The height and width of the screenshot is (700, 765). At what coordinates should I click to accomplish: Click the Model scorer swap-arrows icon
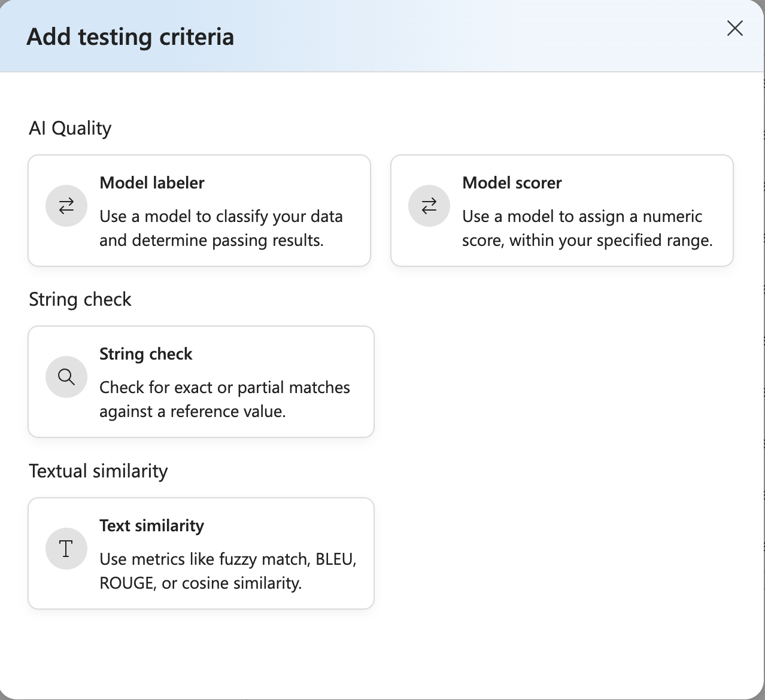429,206
